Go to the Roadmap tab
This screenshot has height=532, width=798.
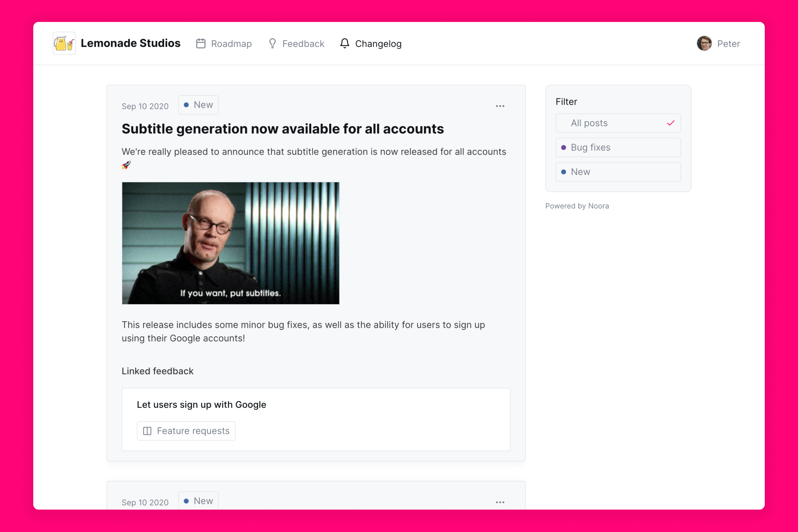click(x=231, y=44)
